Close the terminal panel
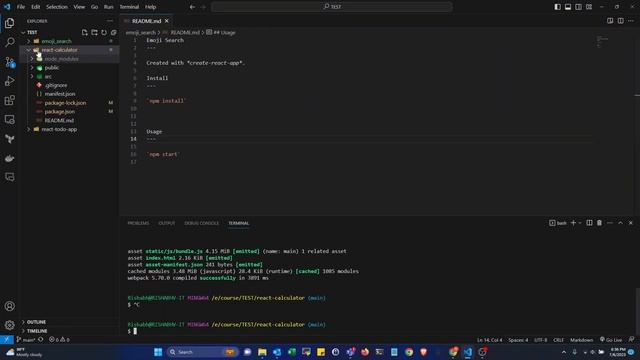This screenshot has height=360, width=640. 631,223
